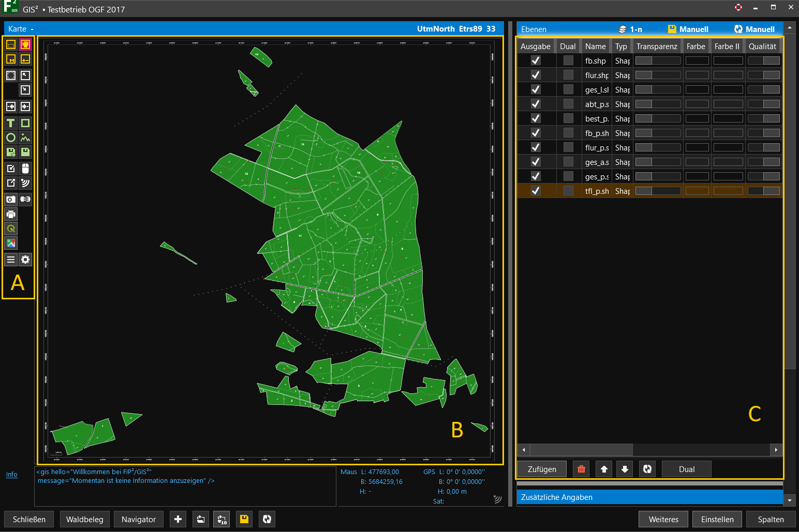Click the camera snapshot icon
799x532 pixels.
(10, 199)
